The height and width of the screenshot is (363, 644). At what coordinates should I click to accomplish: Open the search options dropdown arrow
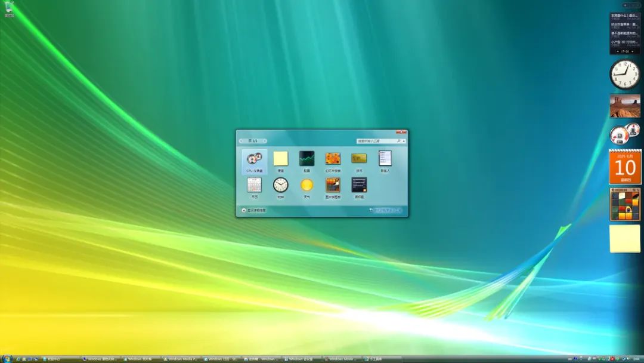click(404, 141)
